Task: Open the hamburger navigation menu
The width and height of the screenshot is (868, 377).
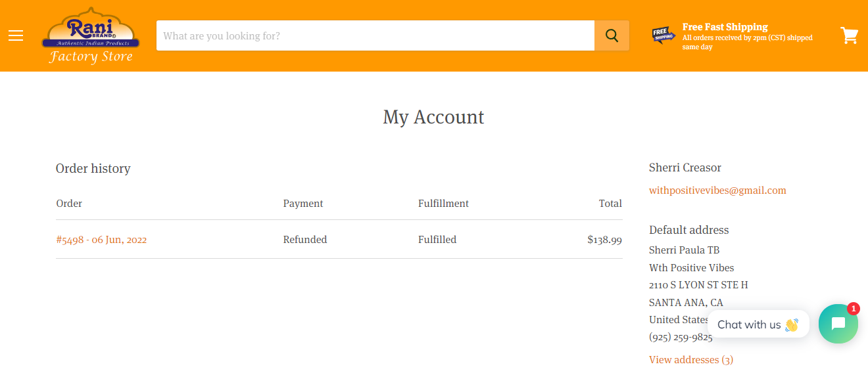Action: click(16, 35)
